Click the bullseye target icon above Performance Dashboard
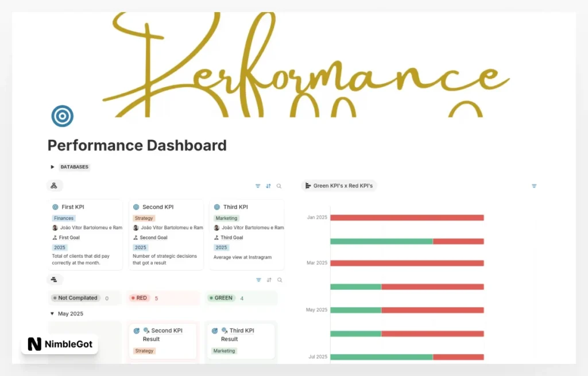 pos(61,116)
